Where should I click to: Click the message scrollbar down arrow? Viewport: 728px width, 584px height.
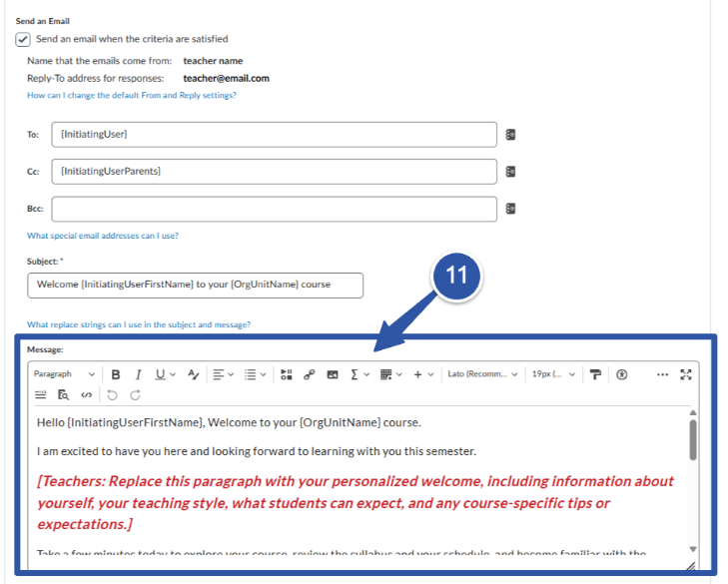pyautogui.click(x=693, y=549)
